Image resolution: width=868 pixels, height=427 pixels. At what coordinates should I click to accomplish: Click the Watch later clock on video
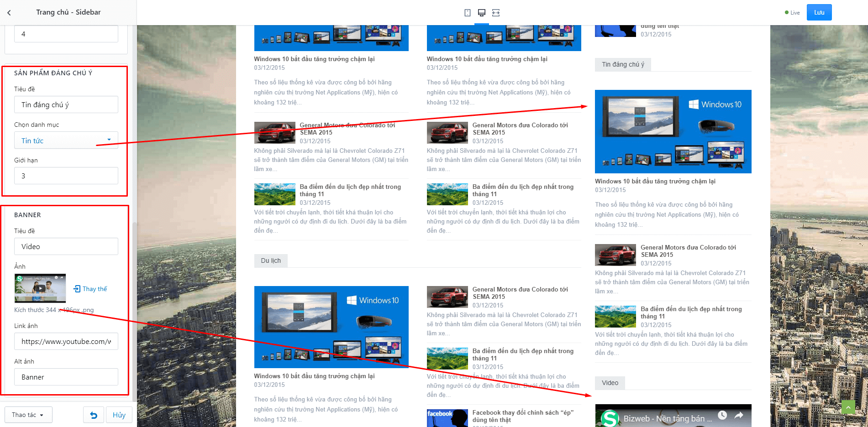(722, 415)
